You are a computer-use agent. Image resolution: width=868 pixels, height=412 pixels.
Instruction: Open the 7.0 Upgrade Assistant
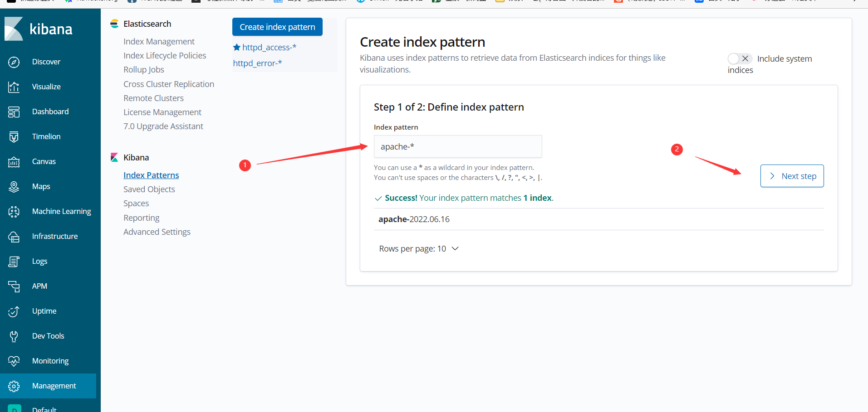pos(163,126)
